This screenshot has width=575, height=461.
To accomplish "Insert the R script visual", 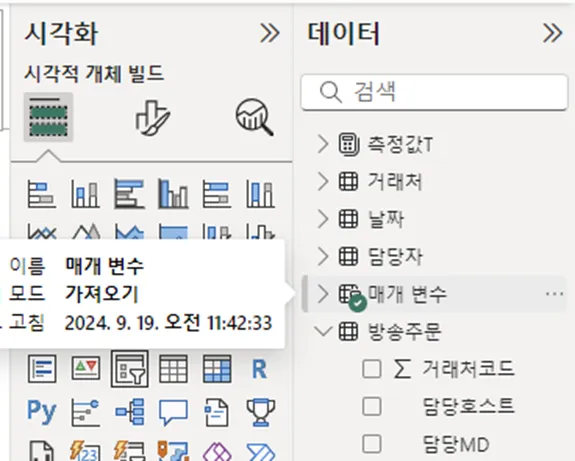I will click(259, 369).
